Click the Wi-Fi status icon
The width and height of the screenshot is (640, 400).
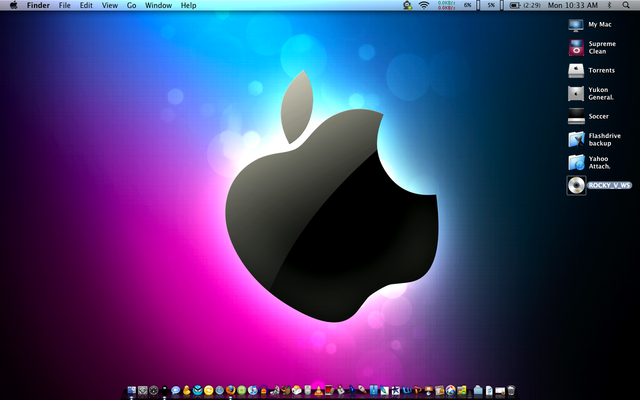click(424, 5)
